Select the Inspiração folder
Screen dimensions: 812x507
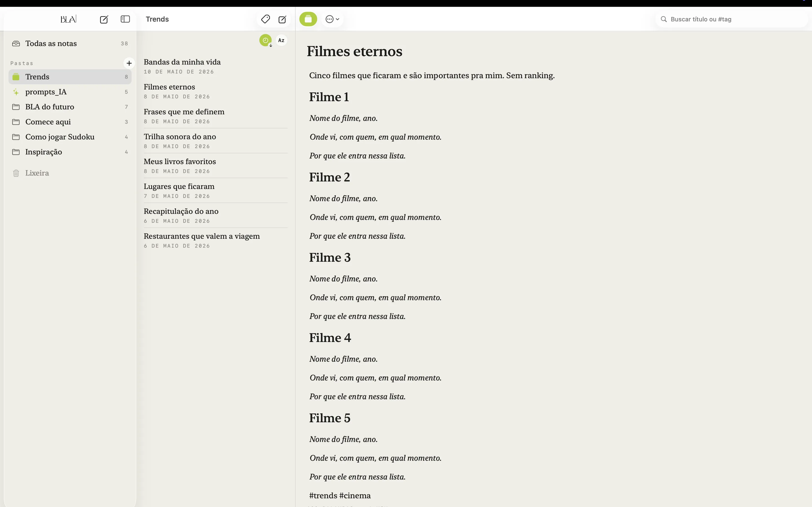pos(70,152)
